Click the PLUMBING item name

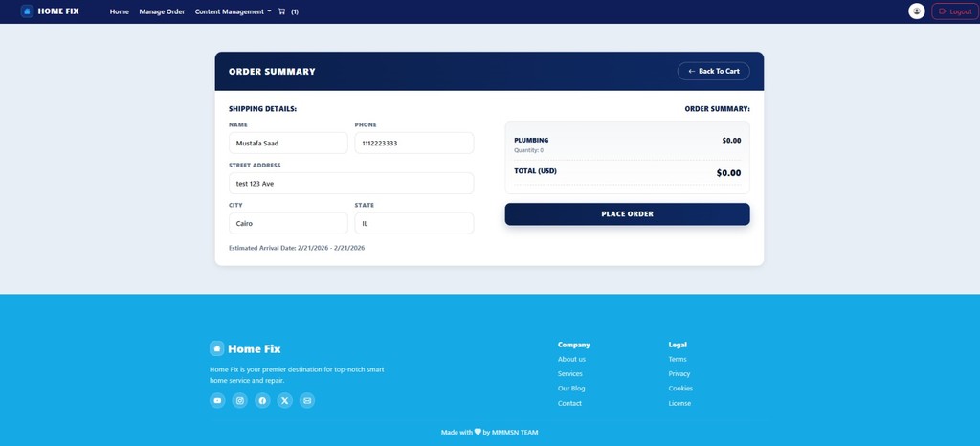pyautogui.click(x=531, y=140)
